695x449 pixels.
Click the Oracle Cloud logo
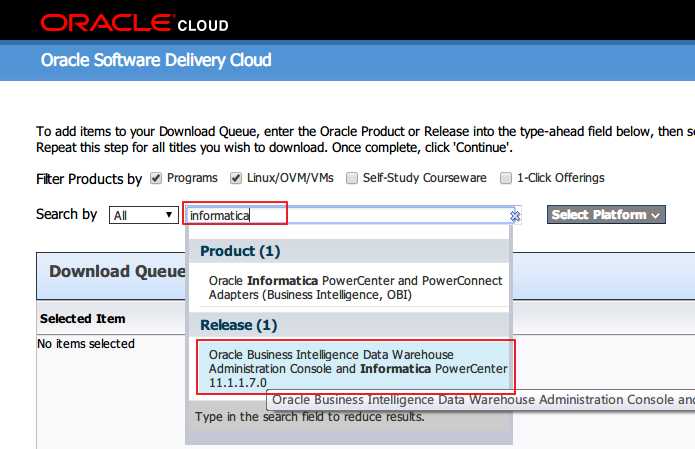coord(135,23)
